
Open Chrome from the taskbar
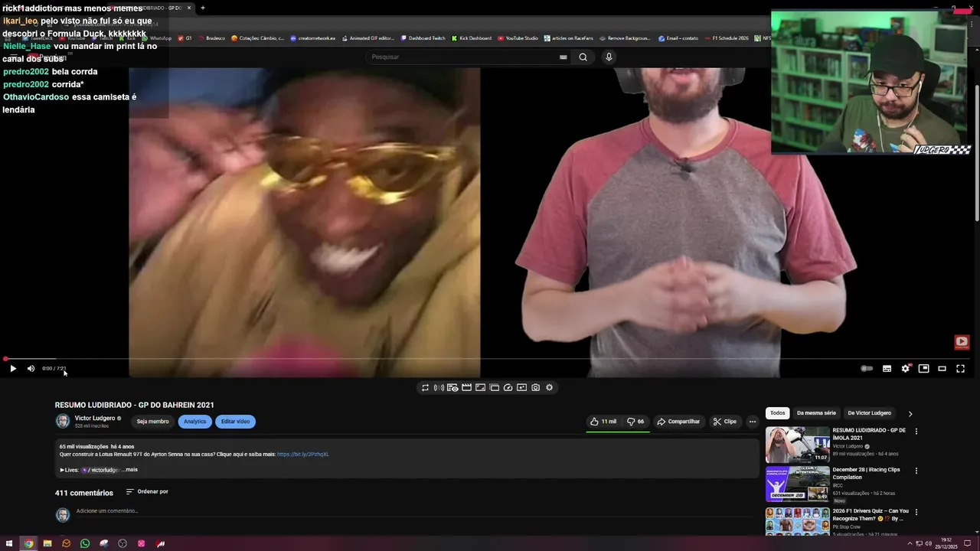[x=28, y=543]
